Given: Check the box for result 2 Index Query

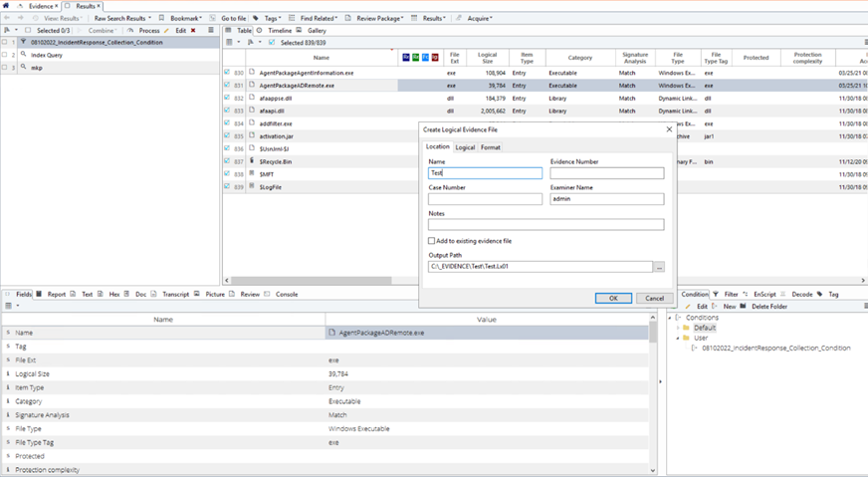Looking at the screenshot, I should (x=4, y=55).
